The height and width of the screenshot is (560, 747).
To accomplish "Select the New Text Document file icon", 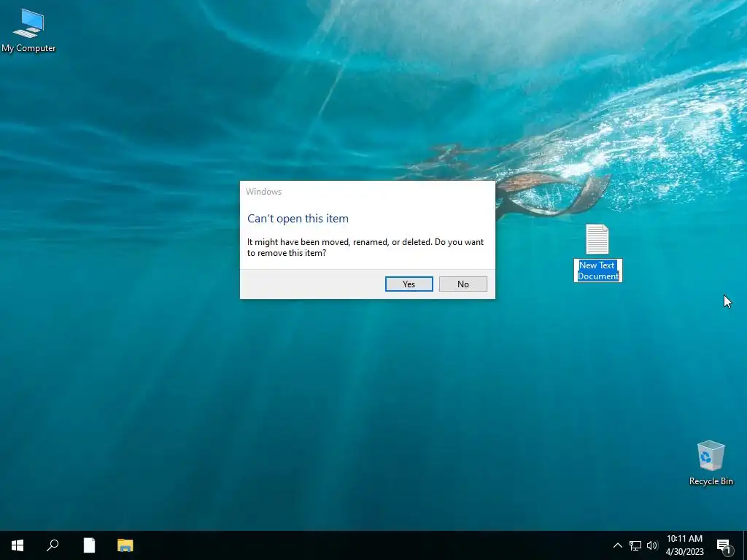I will (597, 239).
